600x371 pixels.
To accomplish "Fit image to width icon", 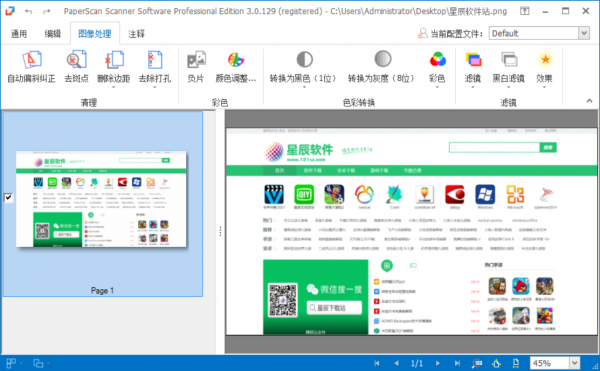I will [516, 363].
